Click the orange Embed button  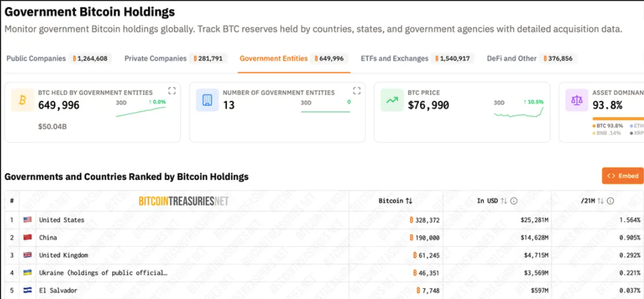click(623, 175)
